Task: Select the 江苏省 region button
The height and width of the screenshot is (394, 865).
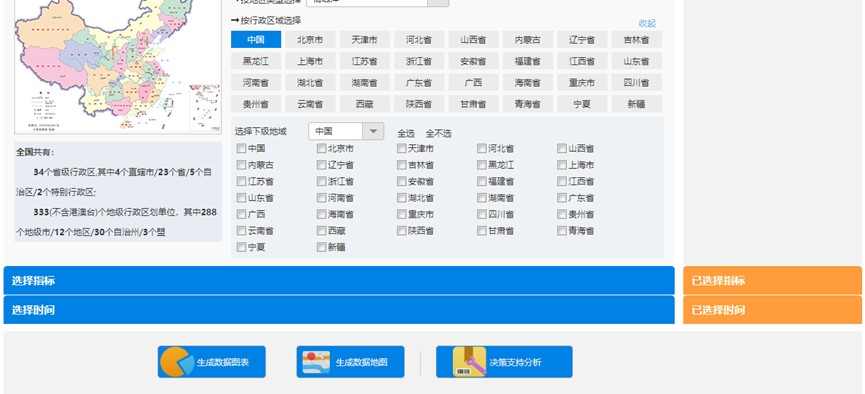Action: (365, 61)
